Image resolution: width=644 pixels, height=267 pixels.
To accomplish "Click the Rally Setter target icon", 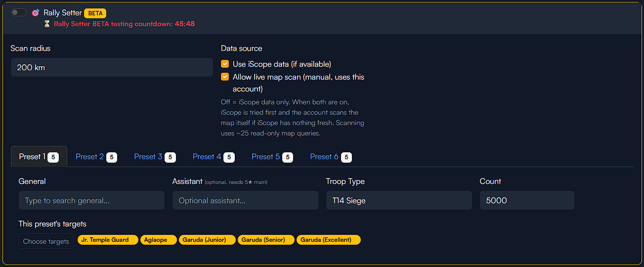I will point(36,13).
